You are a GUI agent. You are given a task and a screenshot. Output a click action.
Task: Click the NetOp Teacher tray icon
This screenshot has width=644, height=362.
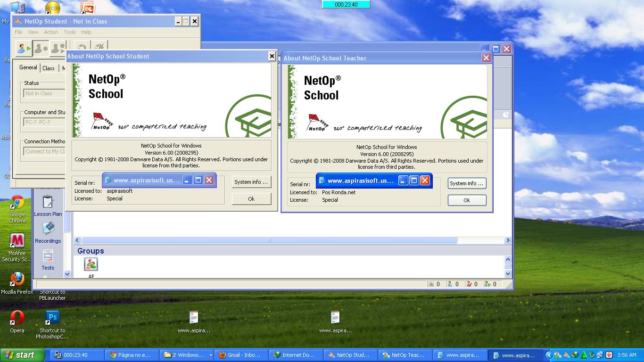pos(558,355)
